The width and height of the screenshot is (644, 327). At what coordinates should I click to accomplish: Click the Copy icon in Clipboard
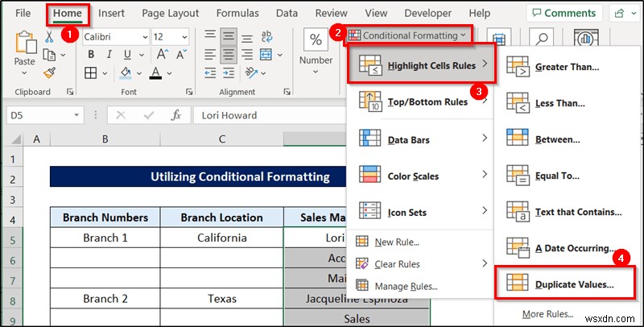click(49, 55)
